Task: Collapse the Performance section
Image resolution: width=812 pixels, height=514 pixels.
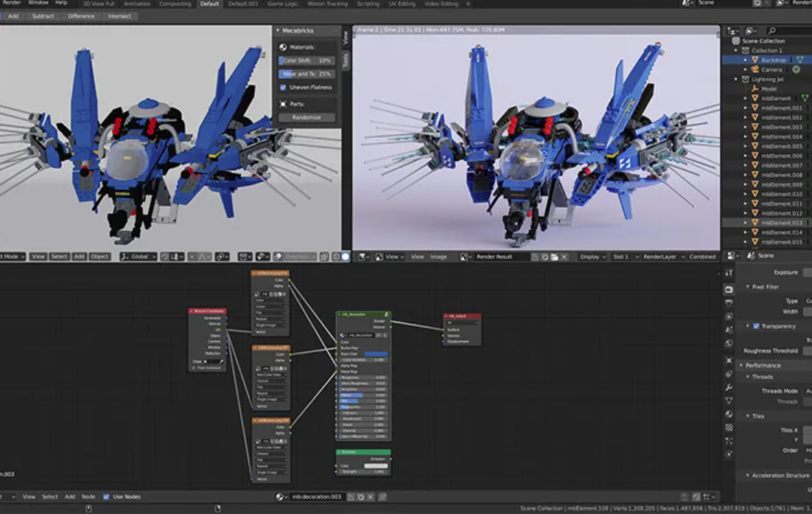Action: pos(741,365)
